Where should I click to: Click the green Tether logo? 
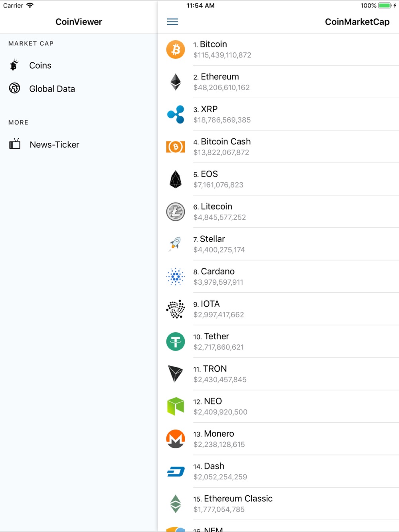click(176, 342)
